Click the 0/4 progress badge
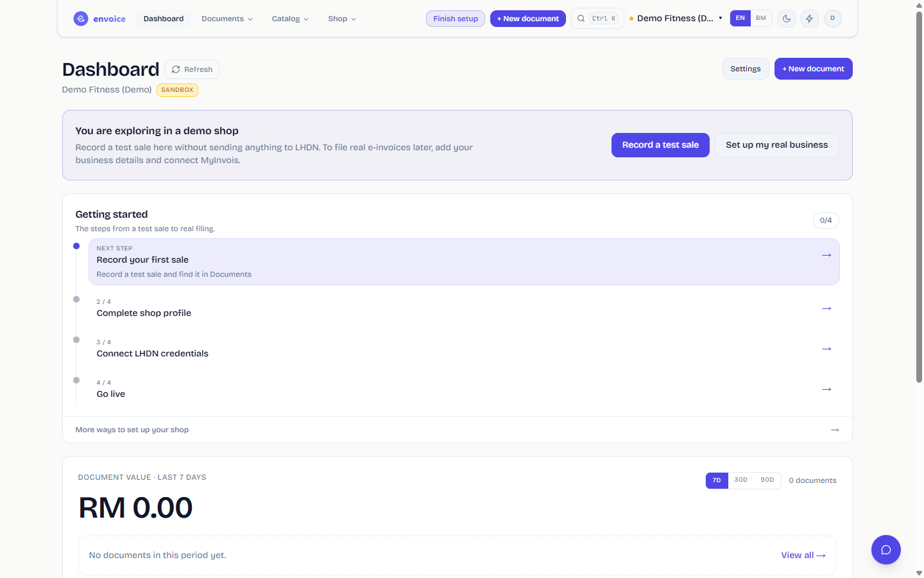 point(826,220)
